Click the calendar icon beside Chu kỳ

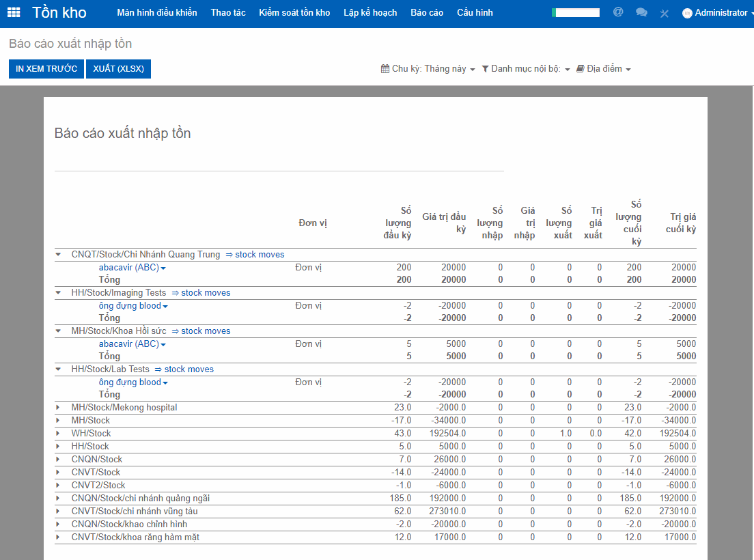click(385, 69)
